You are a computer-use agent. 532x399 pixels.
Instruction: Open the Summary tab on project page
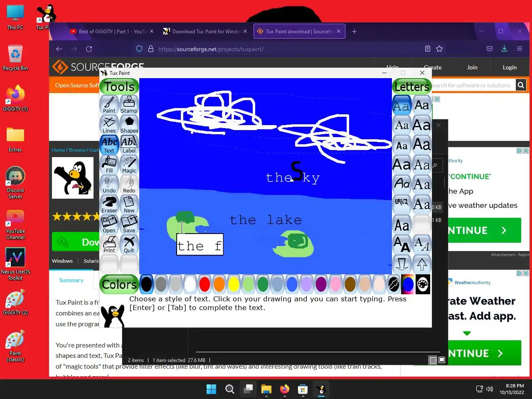point(71,280)
